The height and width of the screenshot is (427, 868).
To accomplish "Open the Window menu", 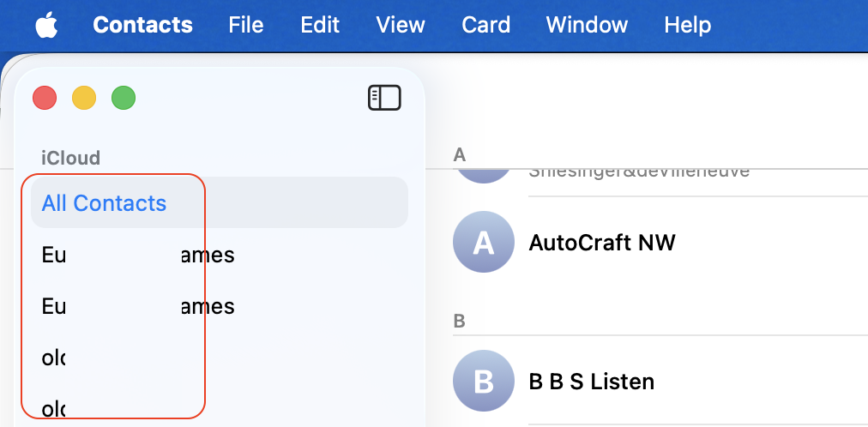I will tap(586, 25).
